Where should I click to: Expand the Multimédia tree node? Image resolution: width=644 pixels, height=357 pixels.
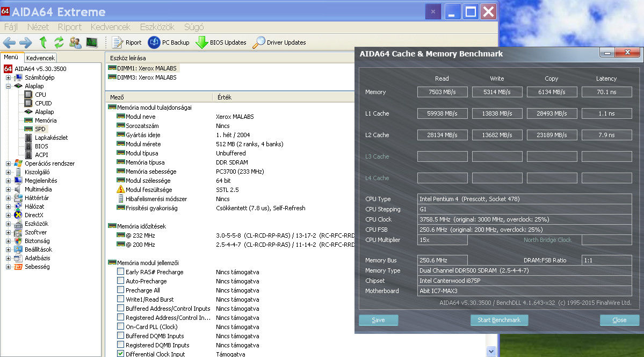[8, 190]
